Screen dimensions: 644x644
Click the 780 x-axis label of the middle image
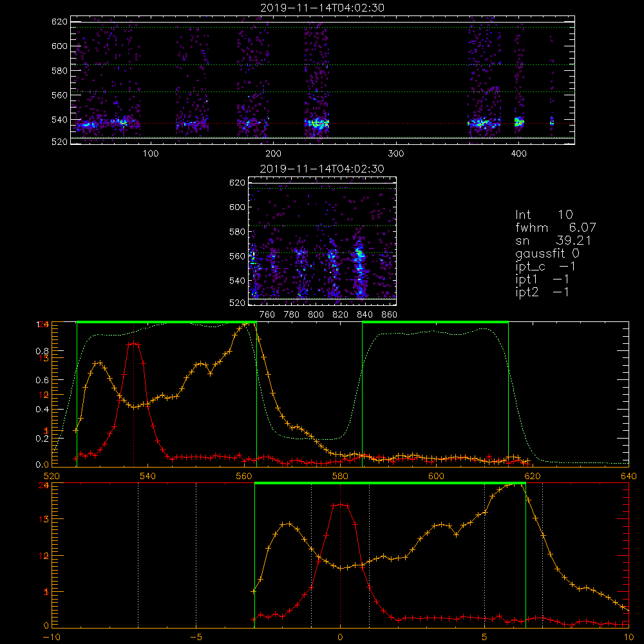coord(292,315)
